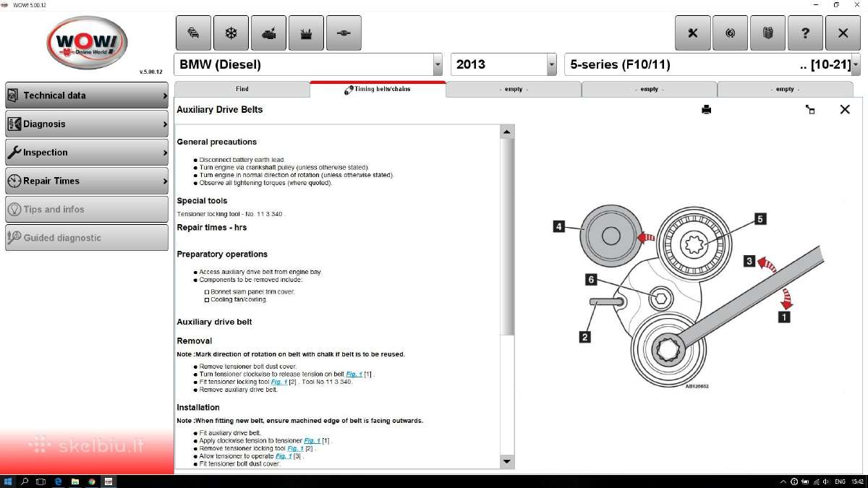Print the Auxiliary Drive Belts document
The height and width of the screenshot is (488, 868).
click(706, 110)
